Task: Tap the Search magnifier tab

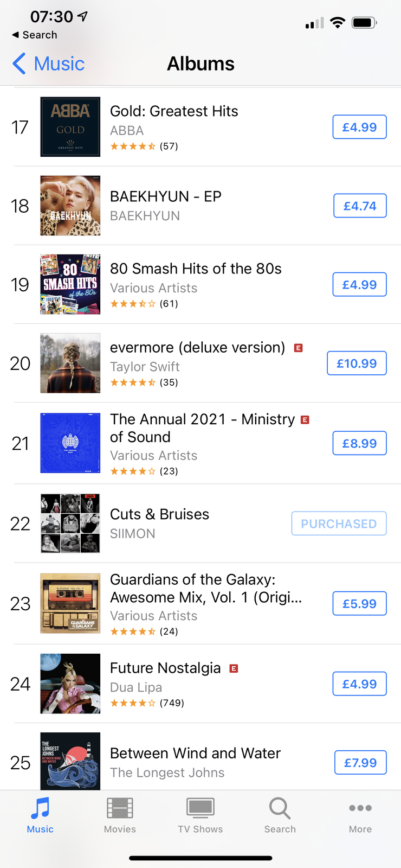Action: coord(280,815)
